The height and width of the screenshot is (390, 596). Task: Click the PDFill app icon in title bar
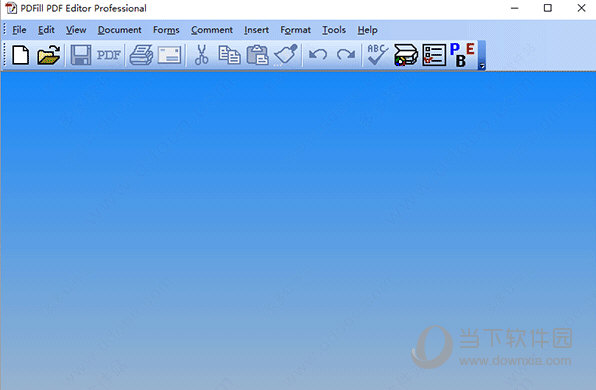click(x=11, y=8)
